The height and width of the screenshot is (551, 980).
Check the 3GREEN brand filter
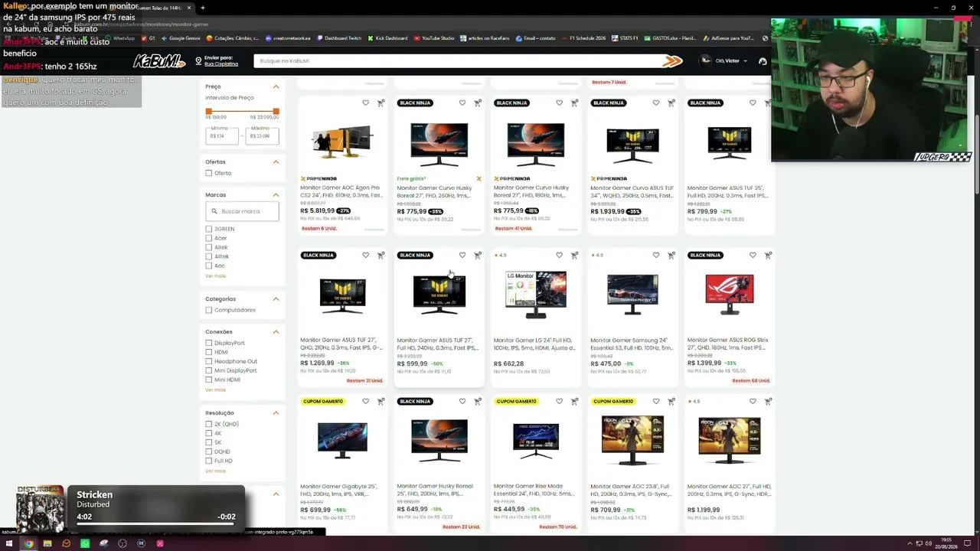click(209, 229)
